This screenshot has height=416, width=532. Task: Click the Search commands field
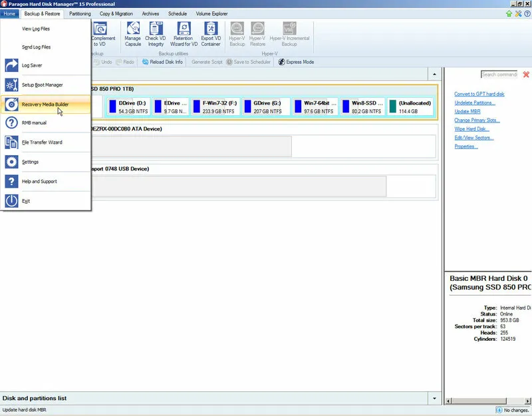pos(499,75)
